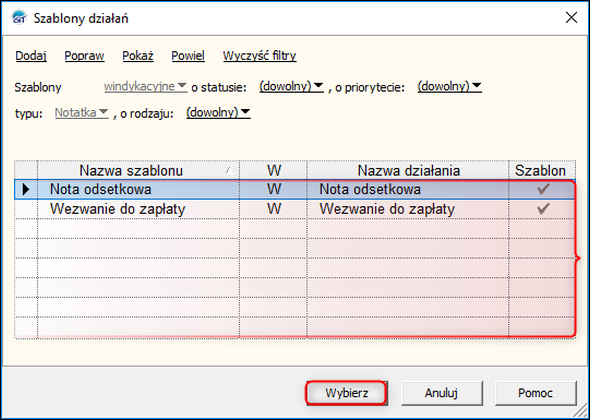The image size is (590, 420).
Task: Toggle the Szablon checkmark for Nota odsetkowa
Action: pos(543,189)
